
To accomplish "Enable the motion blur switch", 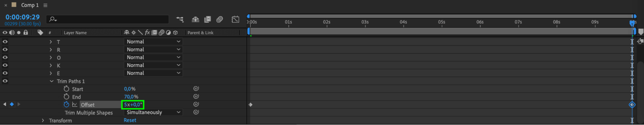I will point(220,20).
